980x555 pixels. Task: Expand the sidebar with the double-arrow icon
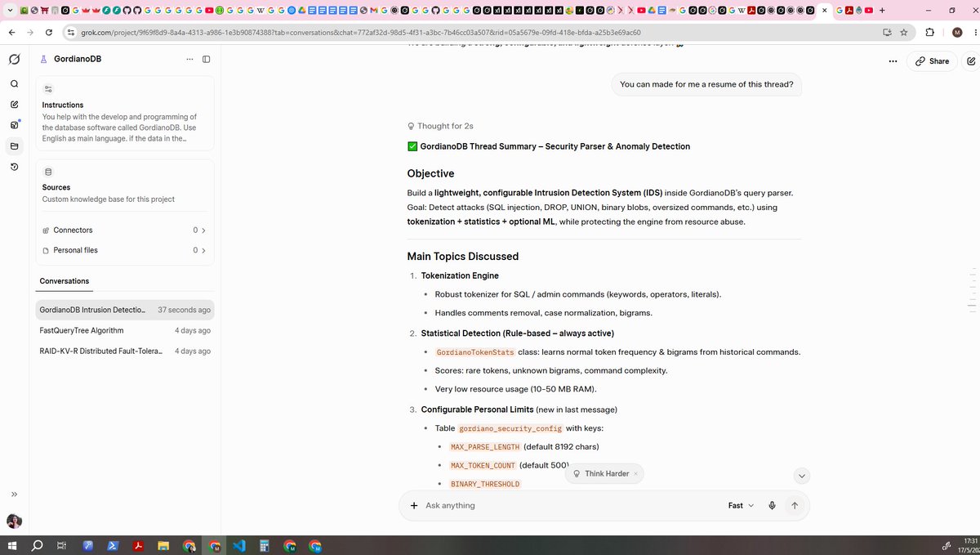coord(14,495)
